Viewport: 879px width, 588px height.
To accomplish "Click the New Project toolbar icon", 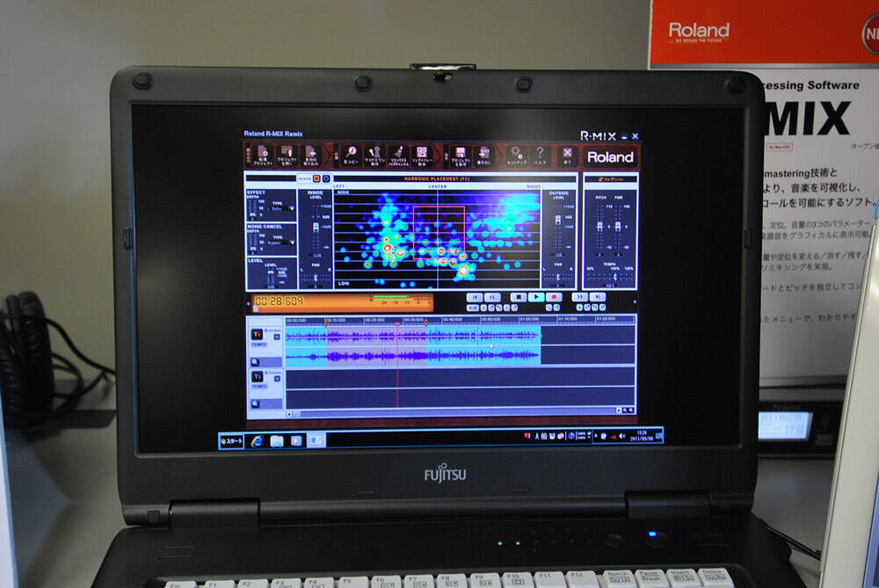I will [x=262, y=156].
